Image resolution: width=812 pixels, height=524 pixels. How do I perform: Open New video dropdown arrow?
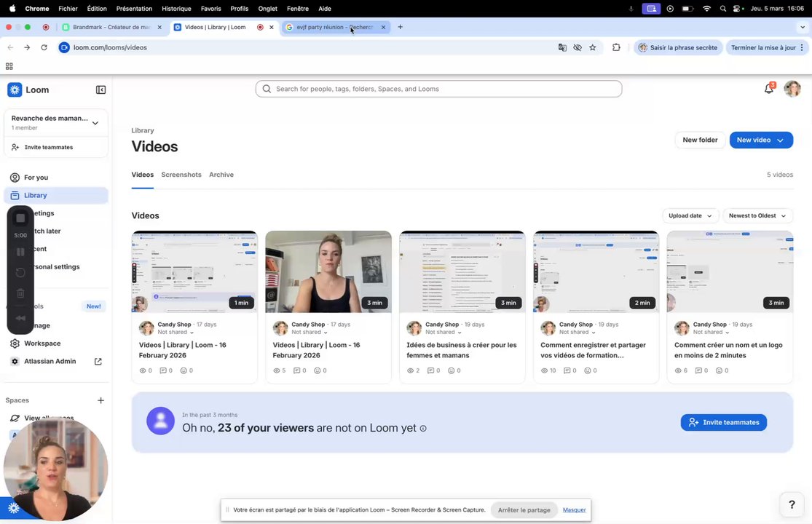tap(780, 140)
